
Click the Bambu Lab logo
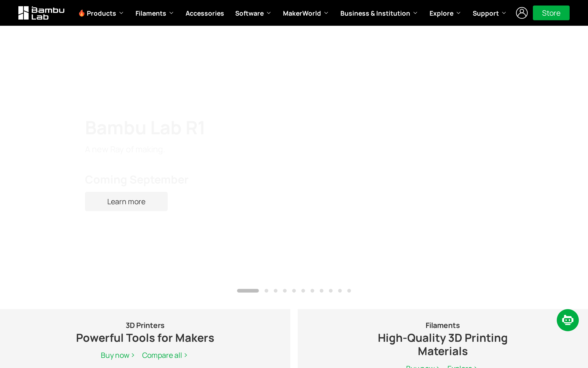[x=41, y=13]
